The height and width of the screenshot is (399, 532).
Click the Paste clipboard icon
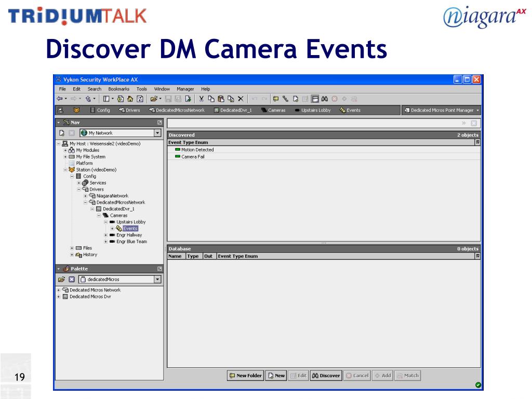click(221, 99)
